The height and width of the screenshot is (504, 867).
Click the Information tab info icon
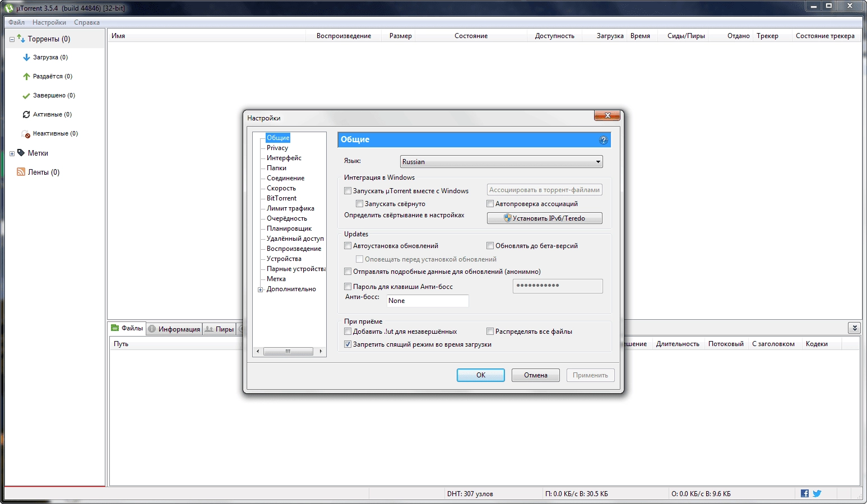point(152,329)
